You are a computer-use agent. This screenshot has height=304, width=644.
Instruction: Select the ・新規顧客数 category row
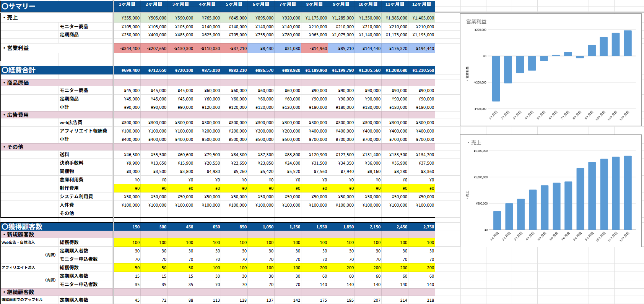218,234
